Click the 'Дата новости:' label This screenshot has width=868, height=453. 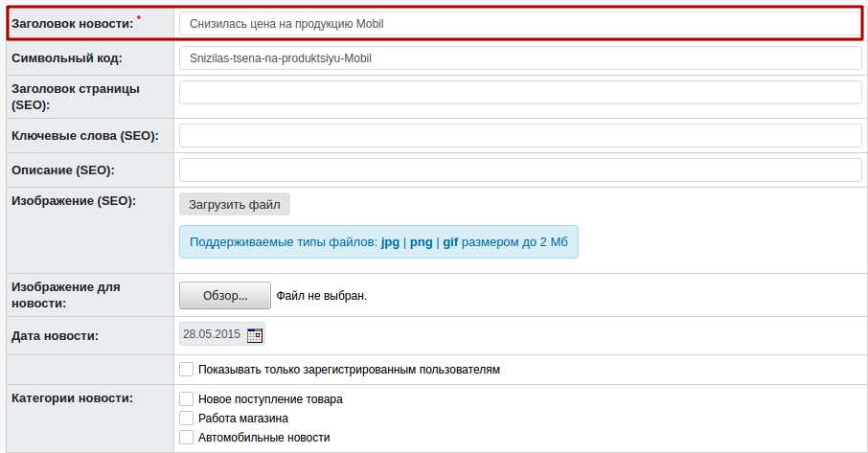tap(56, 335)
